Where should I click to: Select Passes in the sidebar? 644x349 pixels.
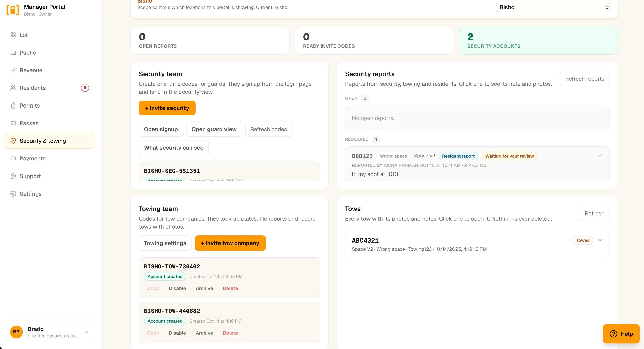(x=50, y=123)
